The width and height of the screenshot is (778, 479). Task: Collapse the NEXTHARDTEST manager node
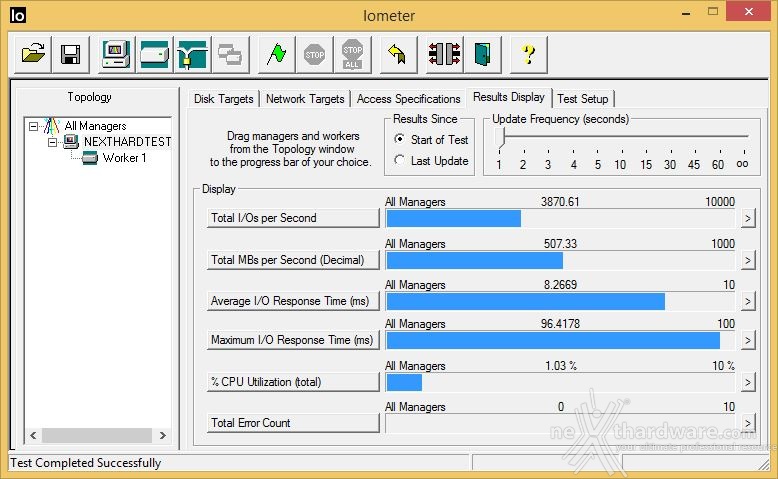52,143
